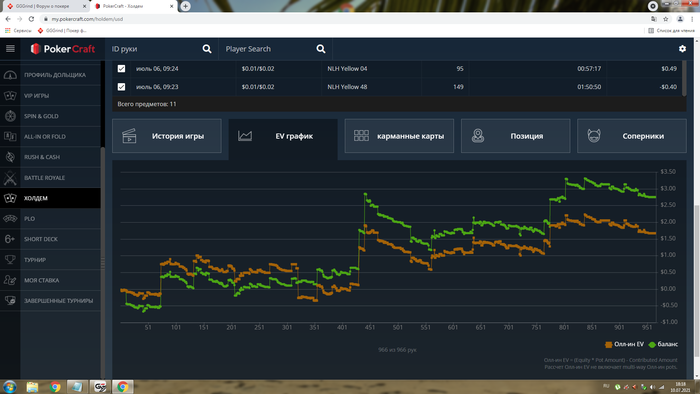Uncheck the июль 06, 09:24 session checkbox
The image size is (700, 394).
tap(121, 69)
